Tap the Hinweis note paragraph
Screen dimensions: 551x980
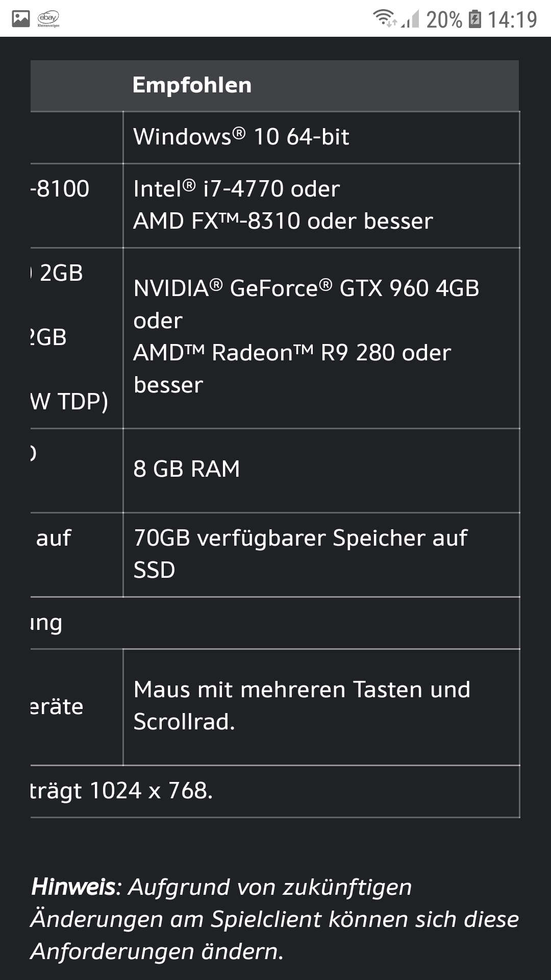[x=275, y=919]
